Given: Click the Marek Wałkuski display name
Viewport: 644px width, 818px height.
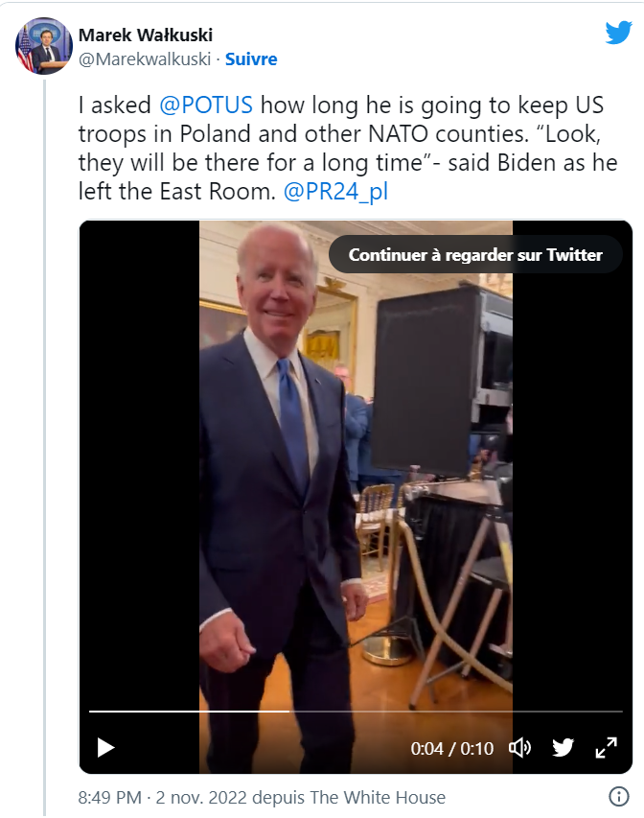Looking at the screenshot, I should click(146, 35).
